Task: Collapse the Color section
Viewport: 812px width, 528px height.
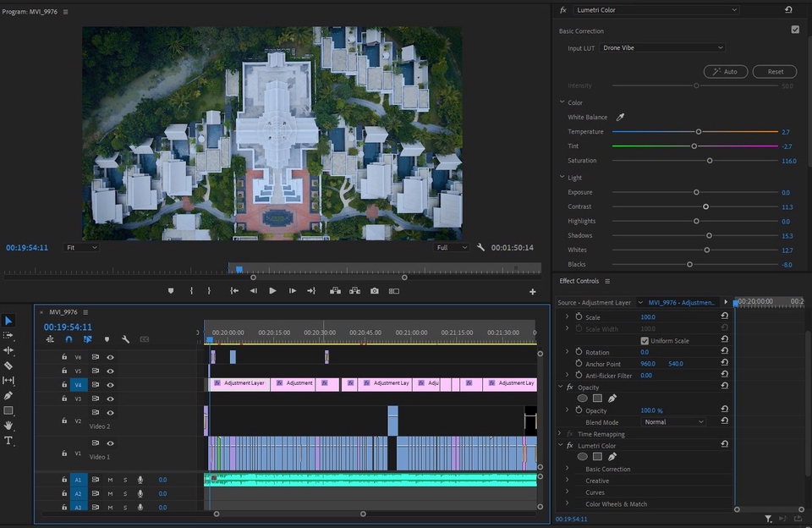Action: tap(562, 102)
